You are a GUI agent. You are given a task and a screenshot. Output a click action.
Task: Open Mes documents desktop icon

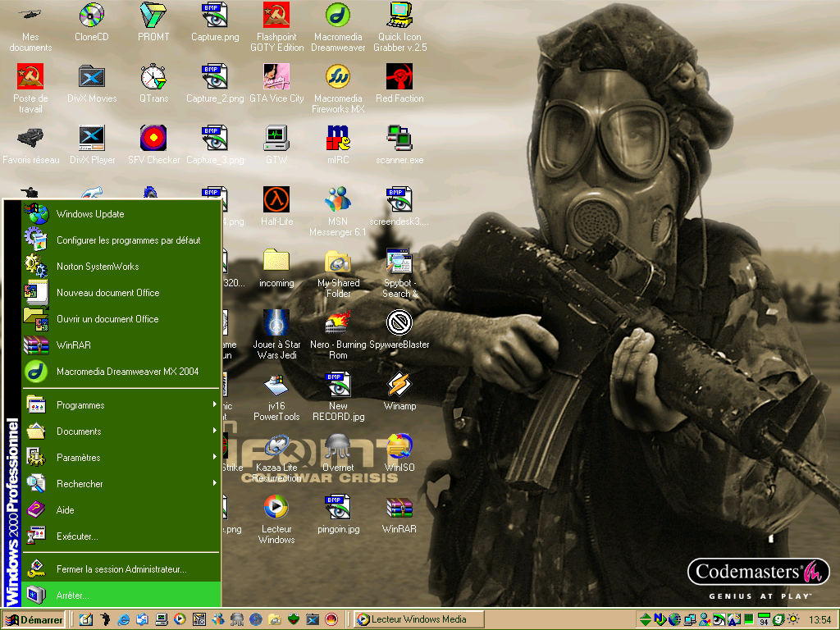(30, 27)
